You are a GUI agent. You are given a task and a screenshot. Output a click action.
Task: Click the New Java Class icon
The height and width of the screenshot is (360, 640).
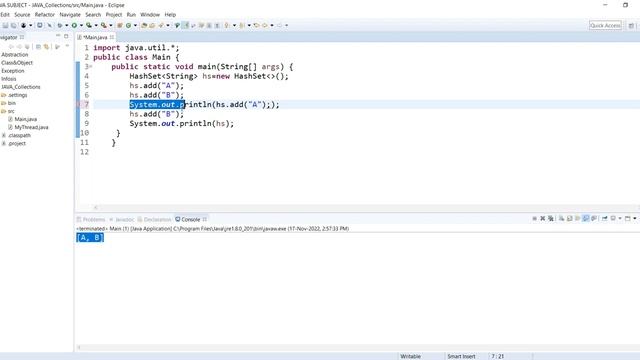(129, 25)
